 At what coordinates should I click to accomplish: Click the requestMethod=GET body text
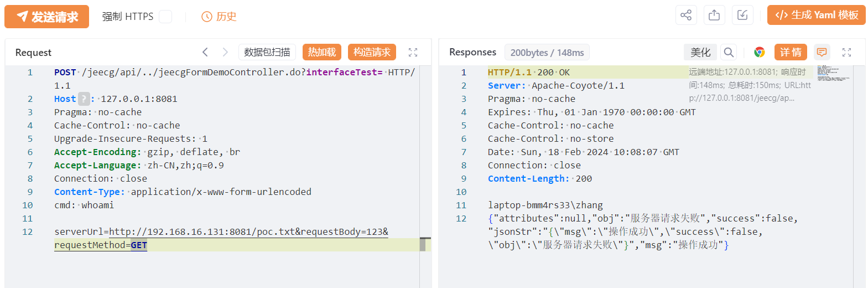(x=101, y=245)
